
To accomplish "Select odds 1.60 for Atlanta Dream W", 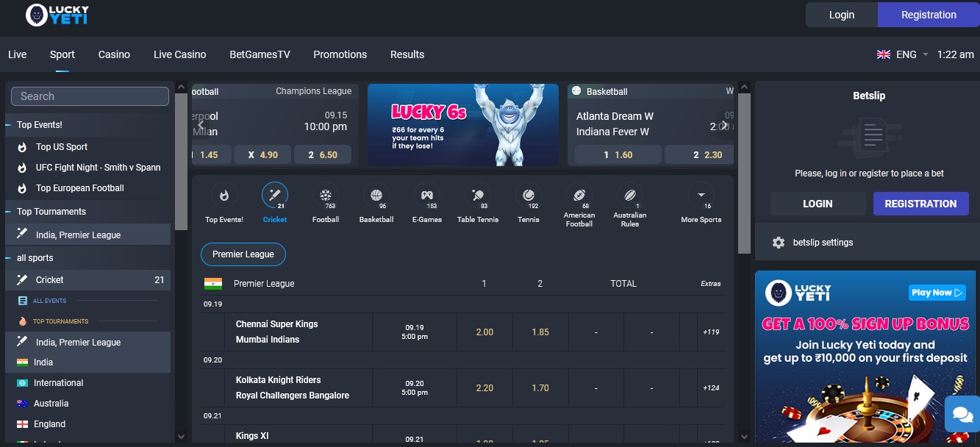I will click(x=618, y=155).
